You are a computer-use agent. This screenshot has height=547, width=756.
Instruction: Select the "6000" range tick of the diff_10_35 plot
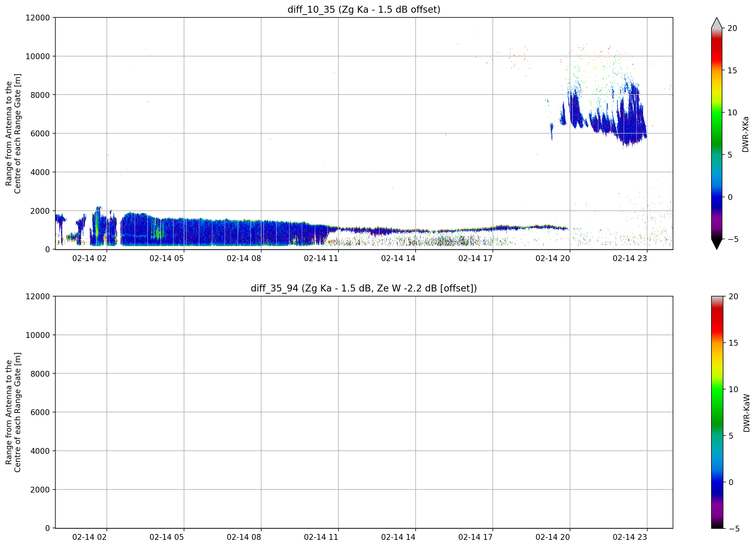40,134
